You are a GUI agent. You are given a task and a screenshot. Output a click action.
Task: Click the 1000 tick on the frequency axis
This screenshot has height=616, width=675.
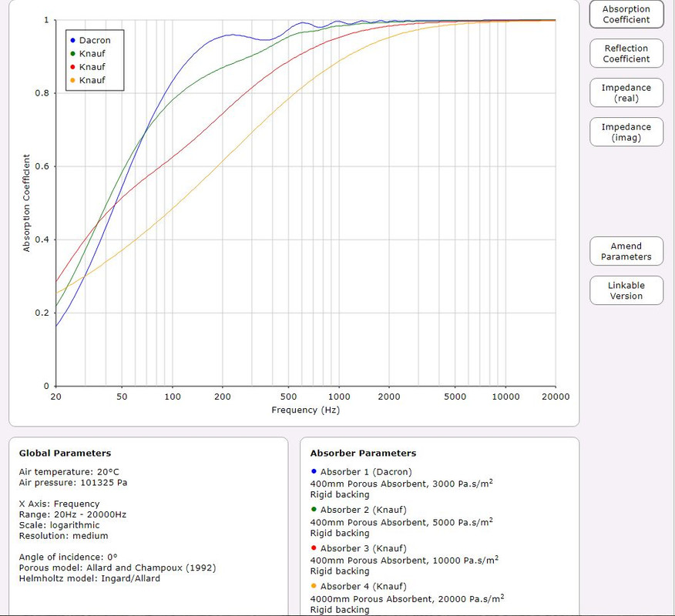pos(339,397)
